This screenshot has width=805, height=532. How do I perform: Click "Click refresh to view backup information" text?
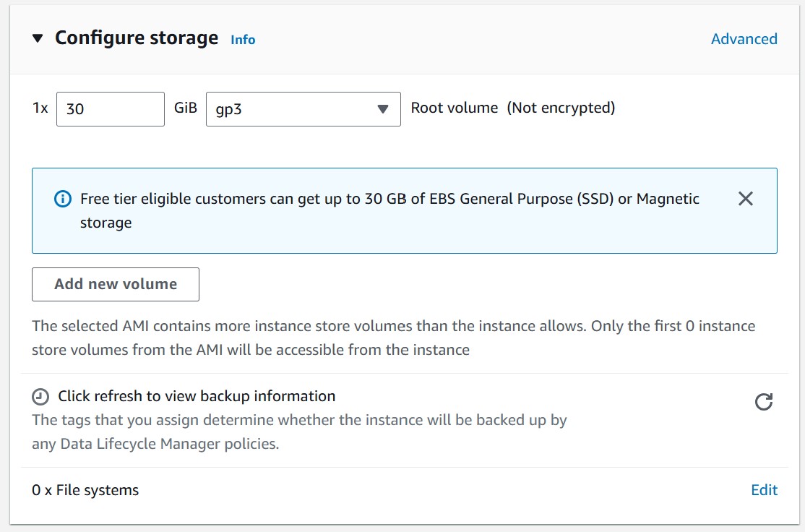tap(197, 396)
